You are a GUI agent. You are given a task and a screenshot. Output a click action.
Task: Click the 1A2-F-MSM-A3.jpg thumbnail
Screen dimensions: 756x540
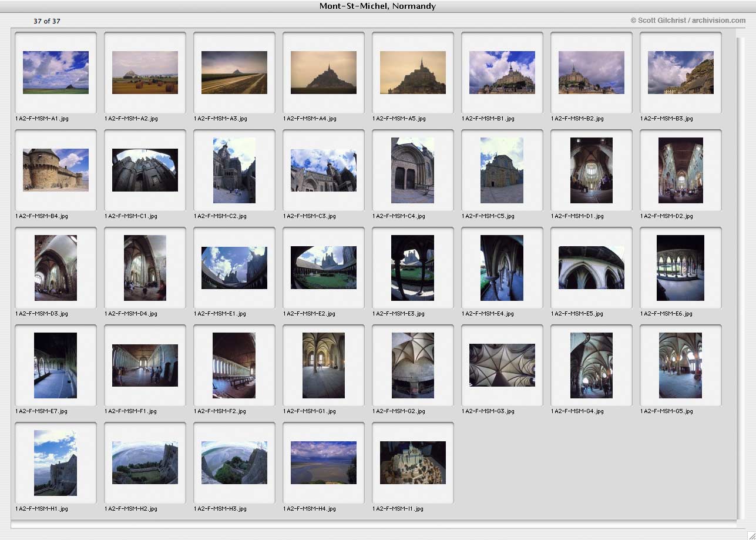coord(234,72)
